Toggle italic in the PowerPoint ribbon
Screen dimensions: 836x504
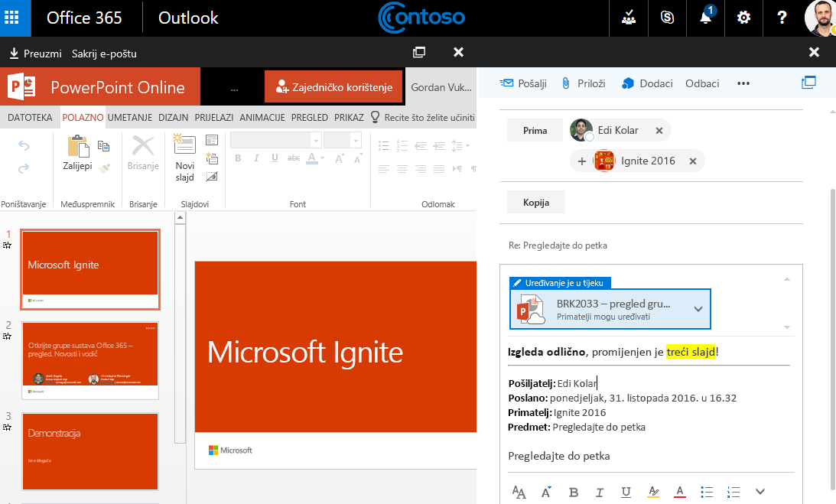coord(256,158)
